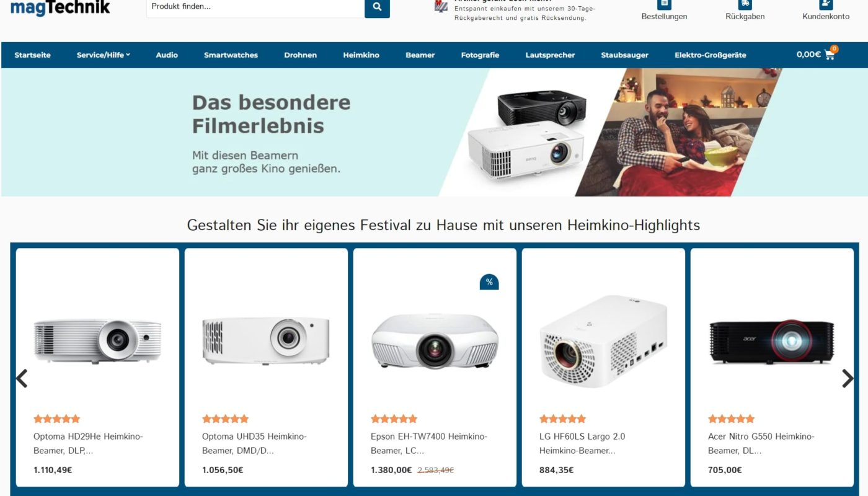Screen dimensions: 868x496
Task: Open the Optoma HD29He product title link
Action: tap(88, 443)
